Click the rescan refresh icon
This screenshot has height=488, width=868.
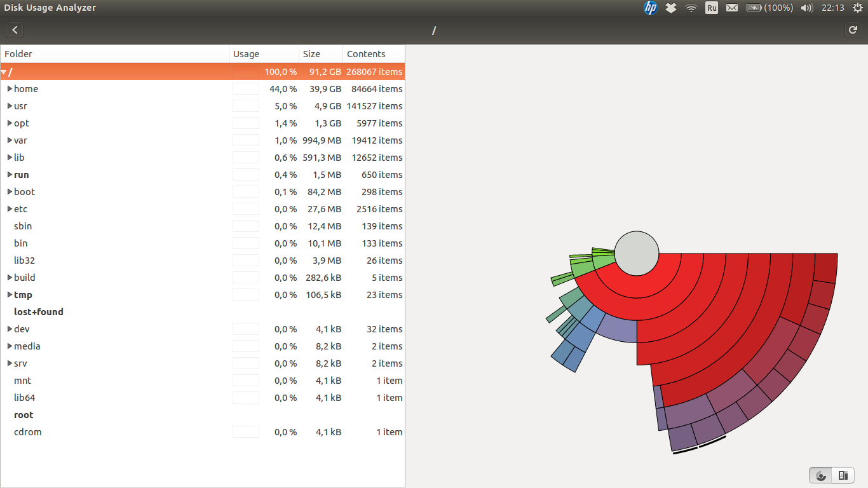[853, 30]
